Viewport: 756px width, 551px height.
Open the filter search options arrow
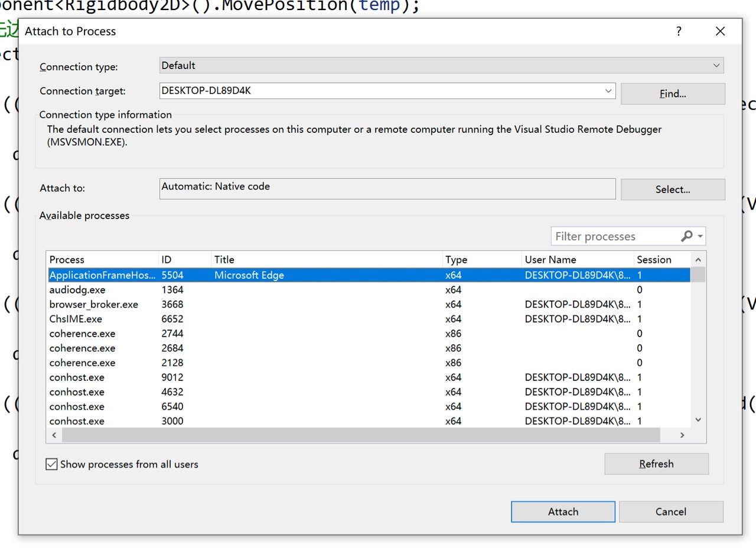[x=700, y=236]
